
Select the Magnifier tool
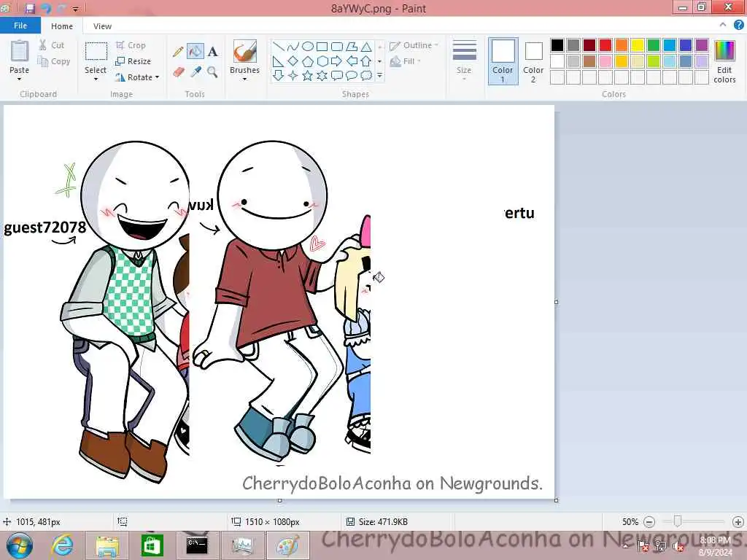pos(212,72)
